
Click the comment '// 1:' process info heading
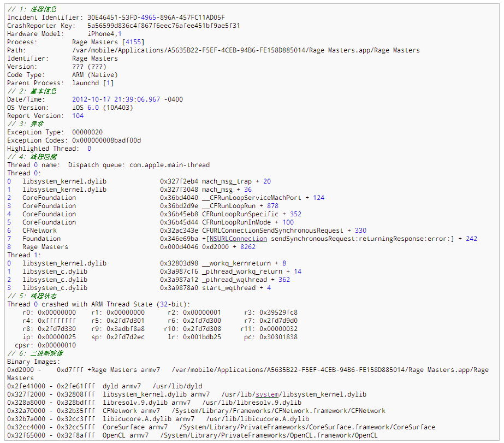point(32,9)
